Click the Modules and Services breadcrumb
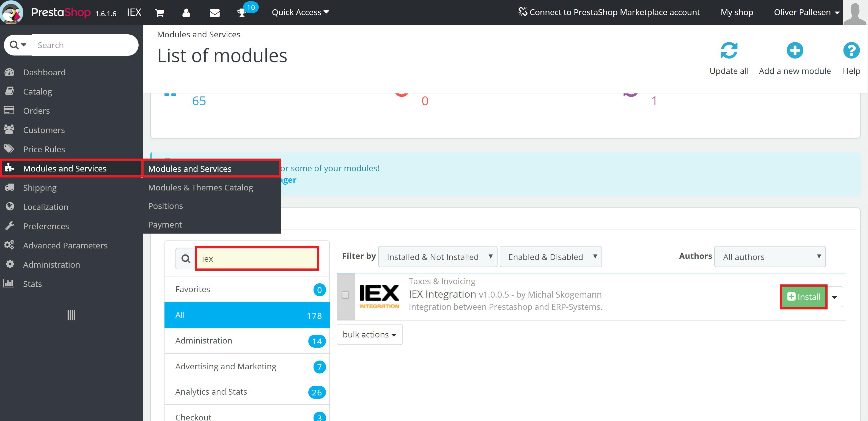Screen dimensions: 868x421 click(199, 34)
